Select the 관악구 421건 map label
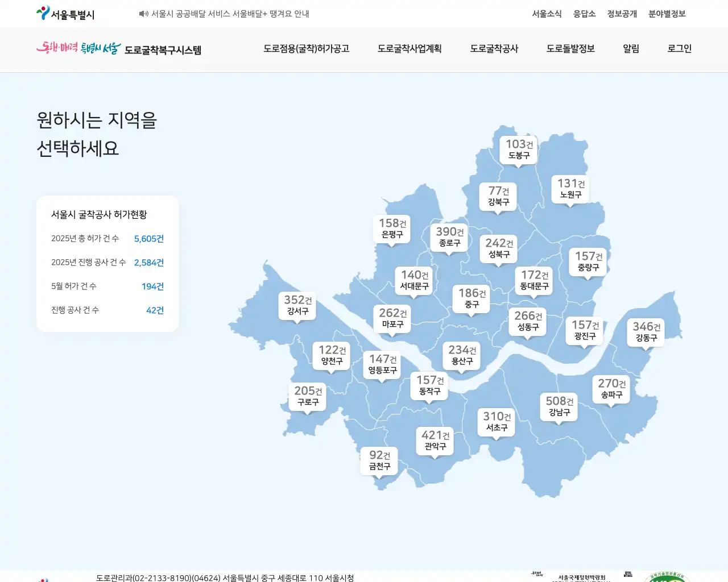728x582 pixels. pyautogui.click(x=435, y=440)
